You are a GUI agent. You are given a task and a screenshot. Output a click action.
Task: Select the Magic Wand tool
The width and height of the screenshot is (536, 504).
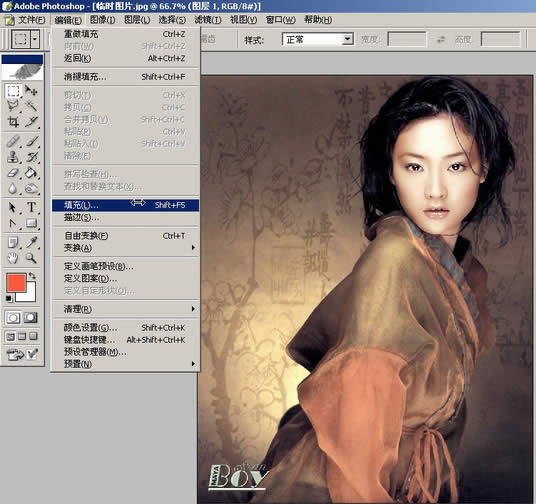pos(31,106)
